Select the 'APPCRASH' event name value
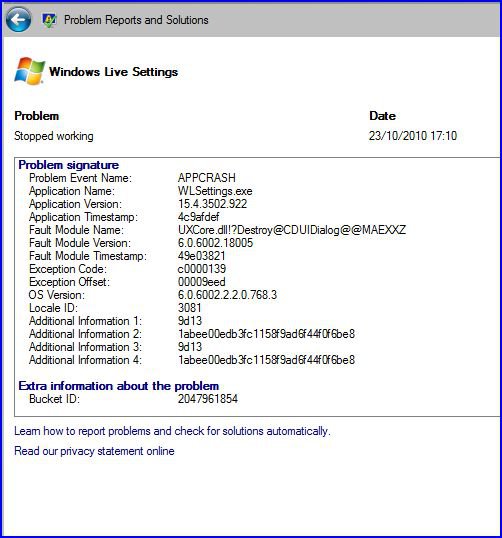The width and height of the screenshot is (502, 538). [207, 178]
